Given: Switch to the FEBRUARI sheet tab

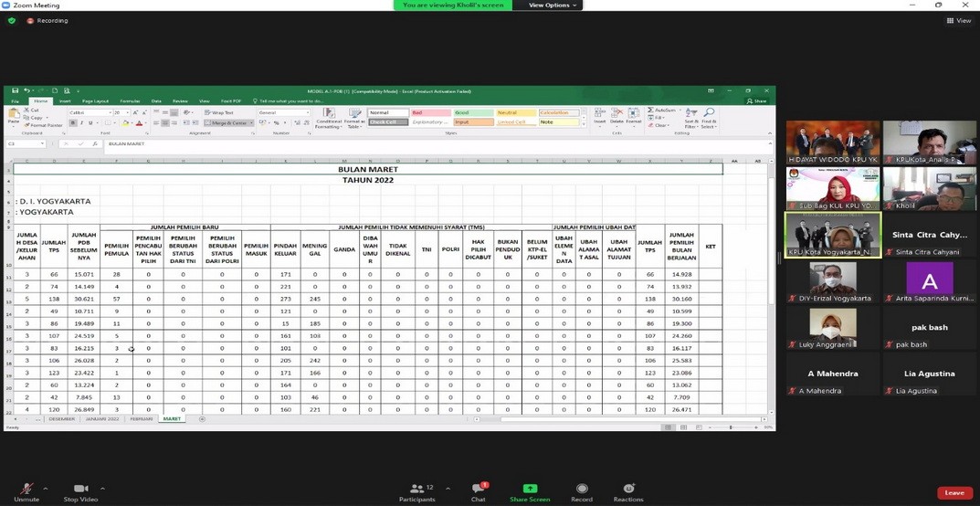Looking at the screenshot, I should click(x=141, y=419).
